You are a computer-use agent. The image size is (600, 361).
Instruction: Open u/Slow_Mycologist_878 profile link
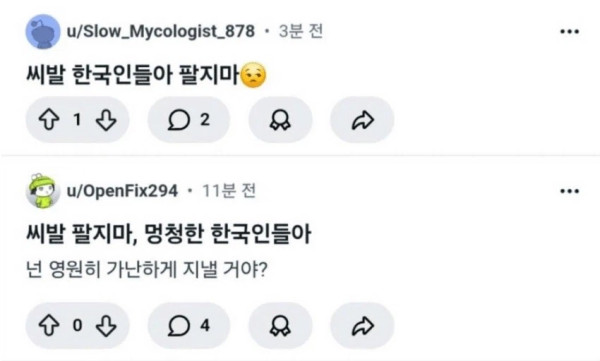point(161,31)
